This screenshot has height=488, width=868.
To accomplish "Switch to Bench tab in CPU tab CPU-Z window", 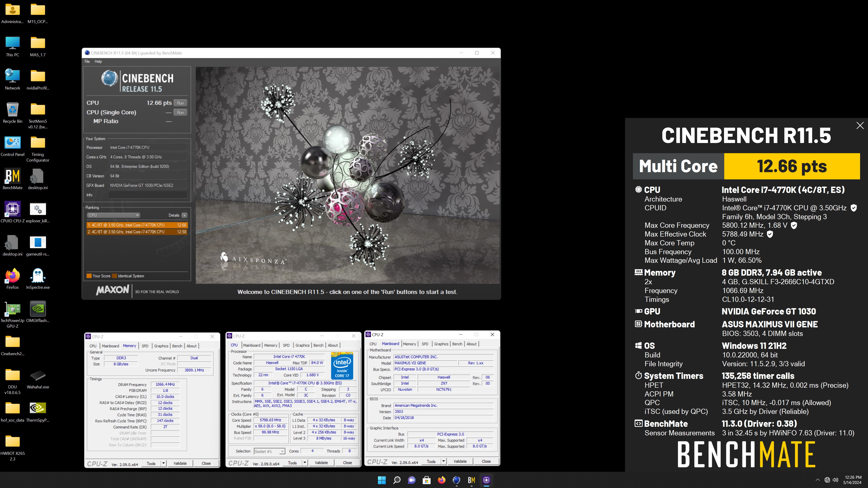I will pyautogui.click(x=318, y=345).
